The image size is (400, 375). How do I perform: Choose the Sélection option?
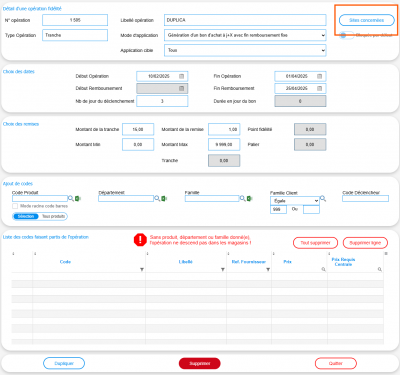click(x=26, y=216)
